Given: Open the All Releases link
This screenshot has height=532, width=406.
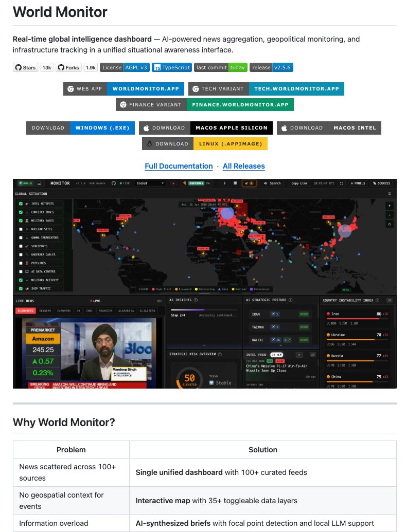Looking at the screenshot, I should tap(243, 166).
